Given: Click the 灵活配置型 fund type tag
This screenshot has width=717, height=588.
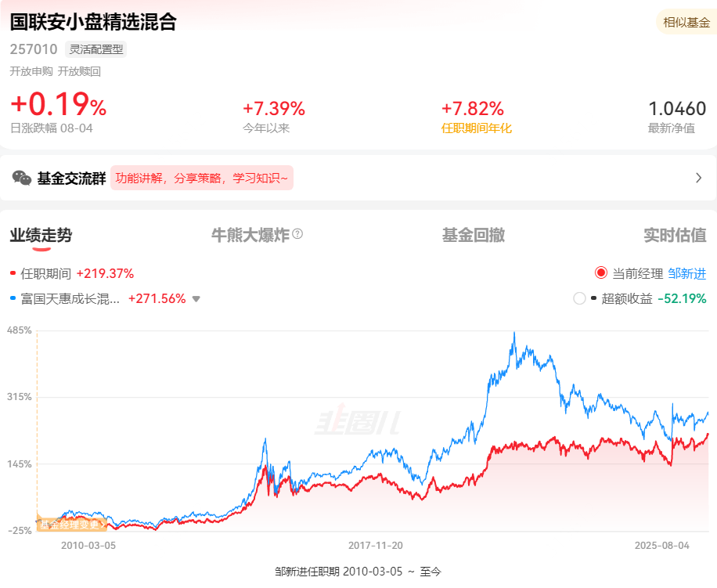Looking at the screenshot, I should [97, 49].
